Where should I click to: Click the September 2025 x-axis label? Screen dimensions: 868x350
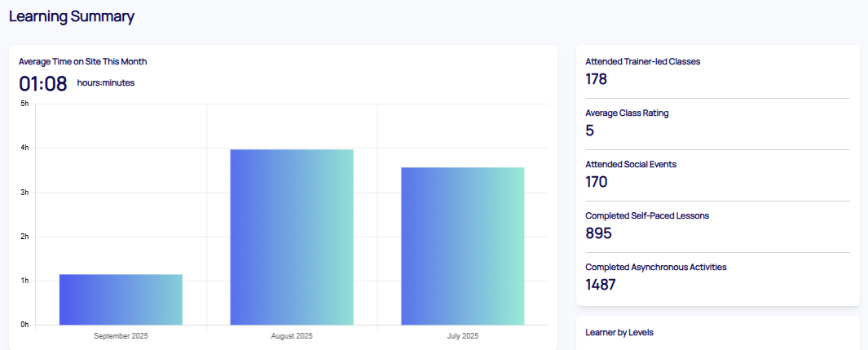coord(121,336)
